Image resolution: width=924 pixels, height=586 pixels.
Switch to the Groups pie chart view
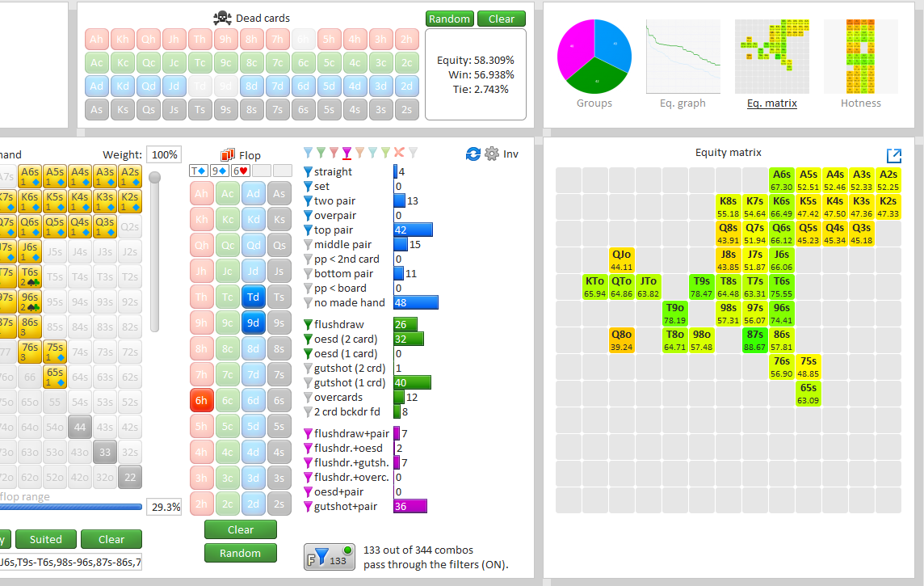click(x=594, y=65)
